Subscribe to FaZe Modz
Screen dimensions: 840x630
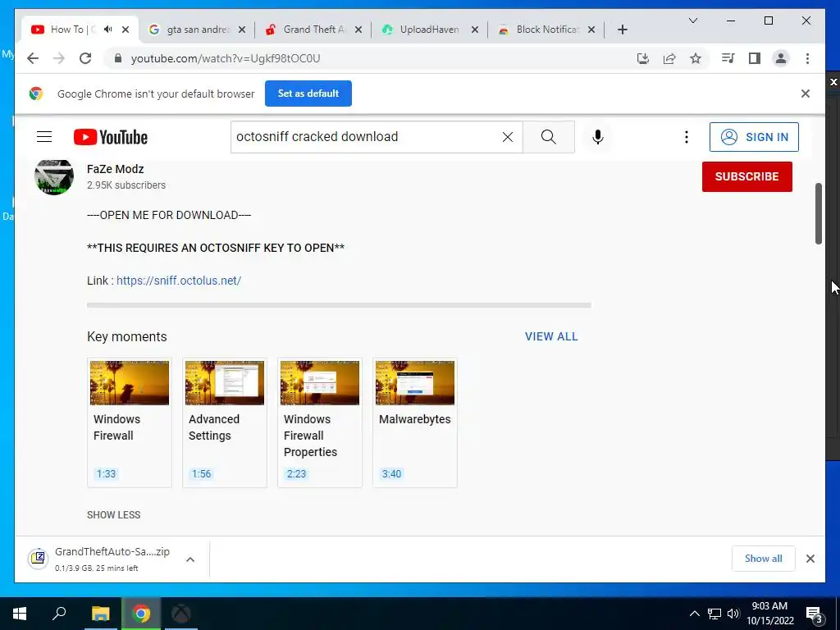pyautogui.click(x=746, y=177)
